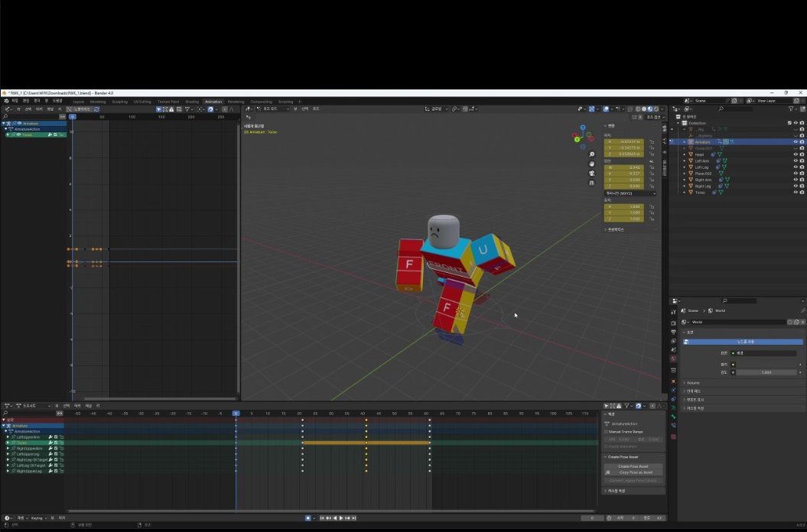The width and height of the screenshot is (807, 532).
Task: Open the Output properties tab icon
Action: (673, 332)
